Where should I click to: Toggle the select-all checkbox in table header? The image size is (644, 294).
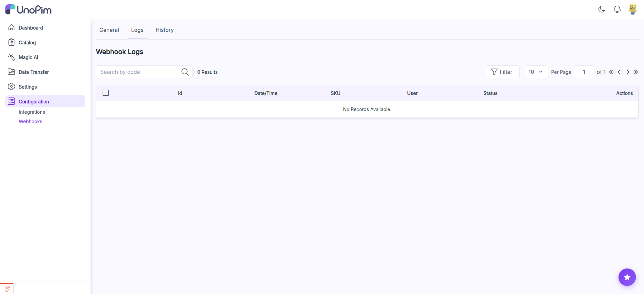106,93
